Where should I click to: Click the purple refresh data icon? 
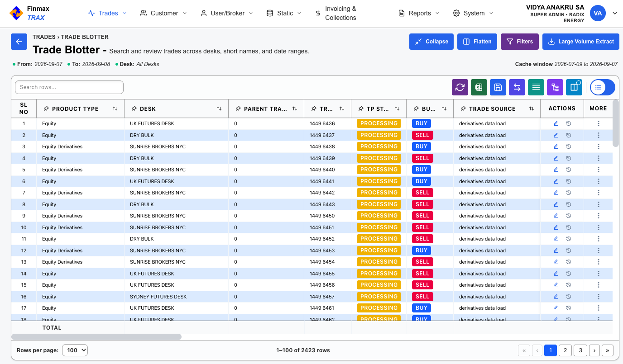(x=460, y=87)
